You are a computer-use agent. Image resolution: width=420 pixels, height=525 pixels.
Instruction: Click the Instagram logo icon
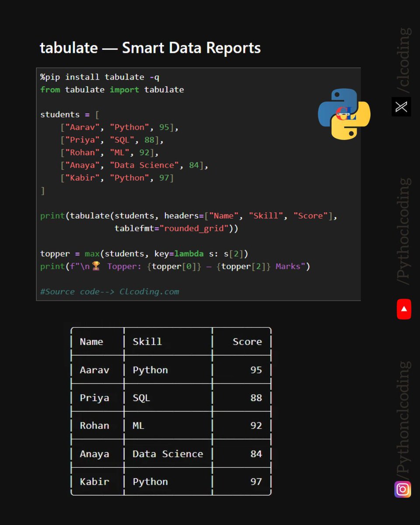pyautogui.click(x=402, y=489)
